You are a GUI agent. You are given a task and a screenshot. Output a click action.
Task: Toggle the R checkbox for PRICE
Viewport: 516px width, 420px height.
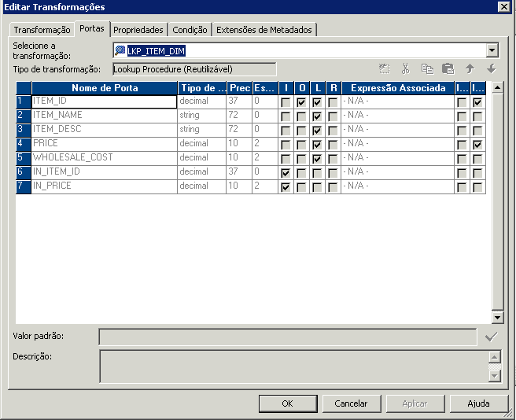333,145
